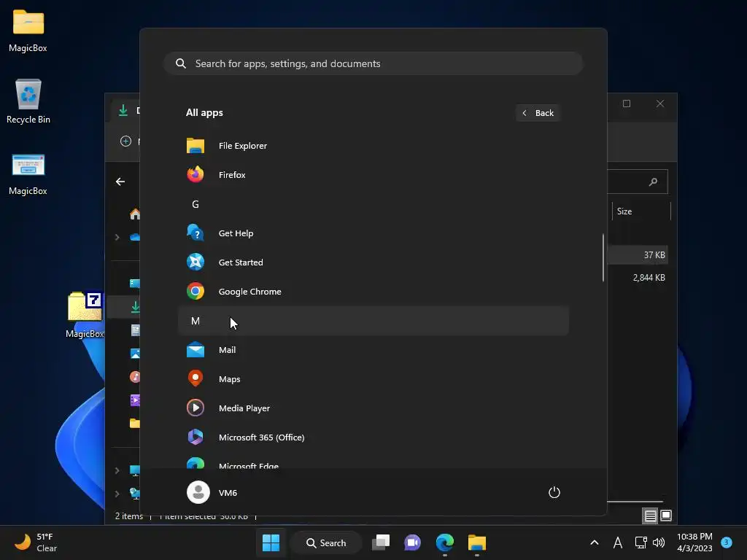
Task: Open Task View from the taskbar
Action: pyautogui.click(x=381, y=542)
